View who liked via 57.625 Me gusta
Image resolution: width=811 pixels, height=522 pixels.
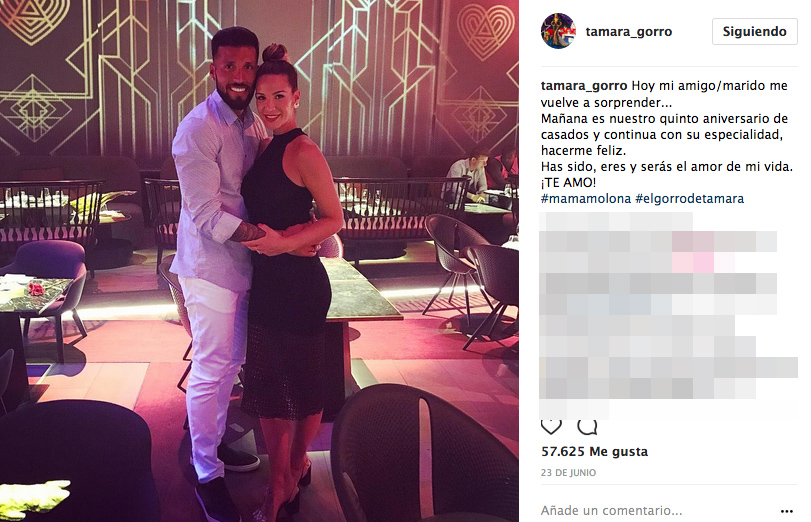[594, 452]
